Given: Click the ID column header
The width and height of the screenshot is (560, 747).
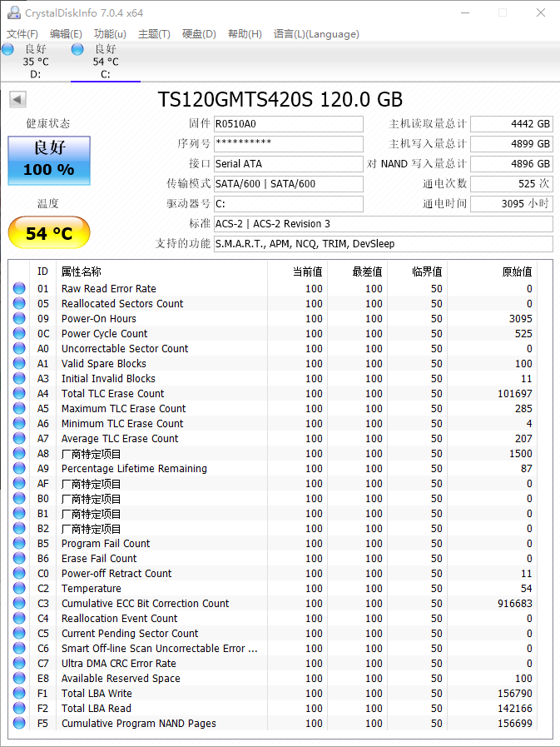Looking at the screenshot, I should (x=43, y=271).
